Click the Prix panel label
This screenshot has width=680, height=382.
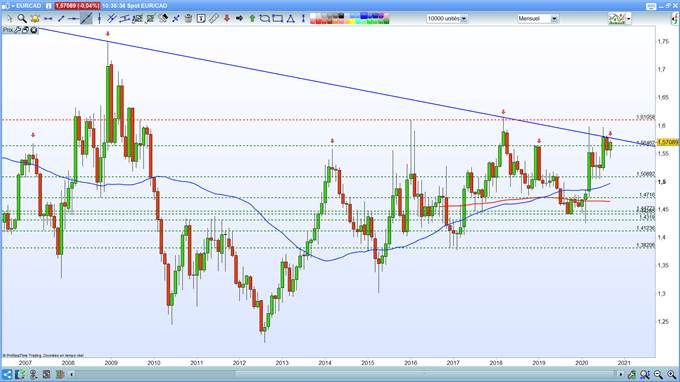[8, 30]
